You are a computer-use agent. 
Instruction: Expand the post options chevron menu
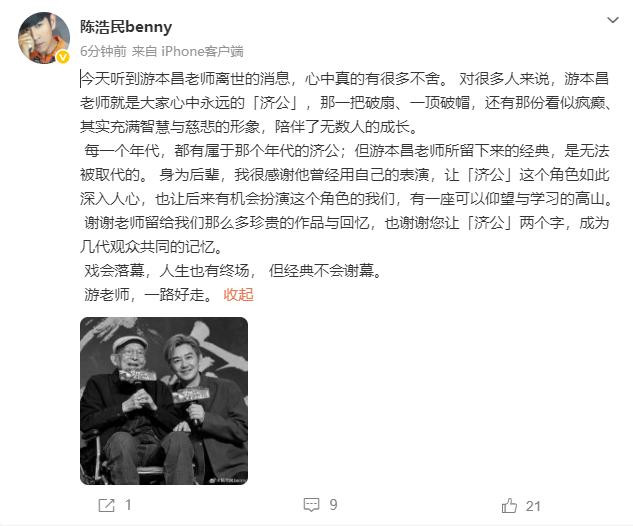pos(613,20)
